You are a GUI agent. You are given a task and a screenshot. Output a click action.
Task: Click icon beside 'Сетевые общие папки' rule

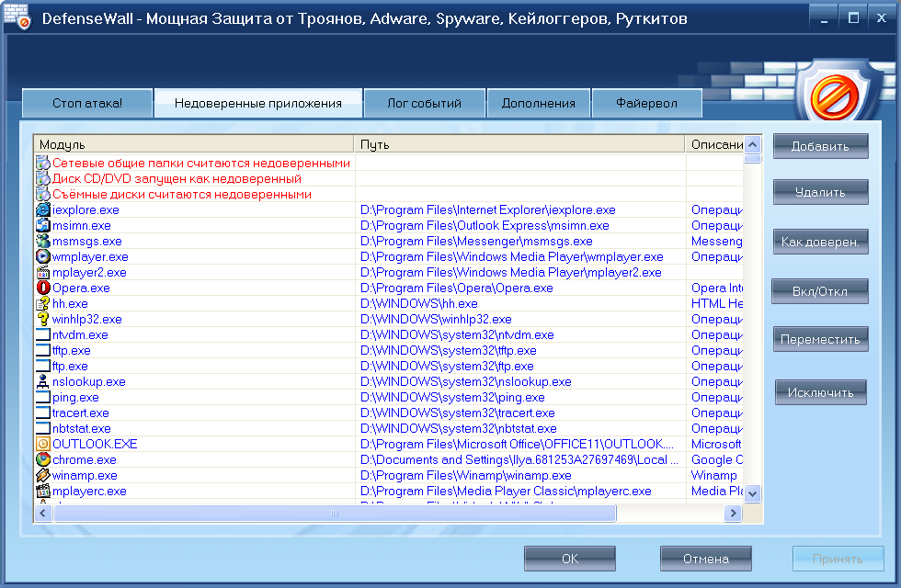pyautogui.click(x=43, y=164)
